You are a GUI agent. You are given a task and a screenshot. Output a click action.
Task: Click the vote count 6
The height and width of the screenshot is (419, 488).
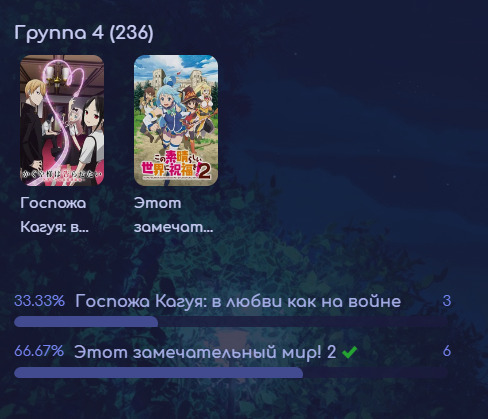(447, 351)
